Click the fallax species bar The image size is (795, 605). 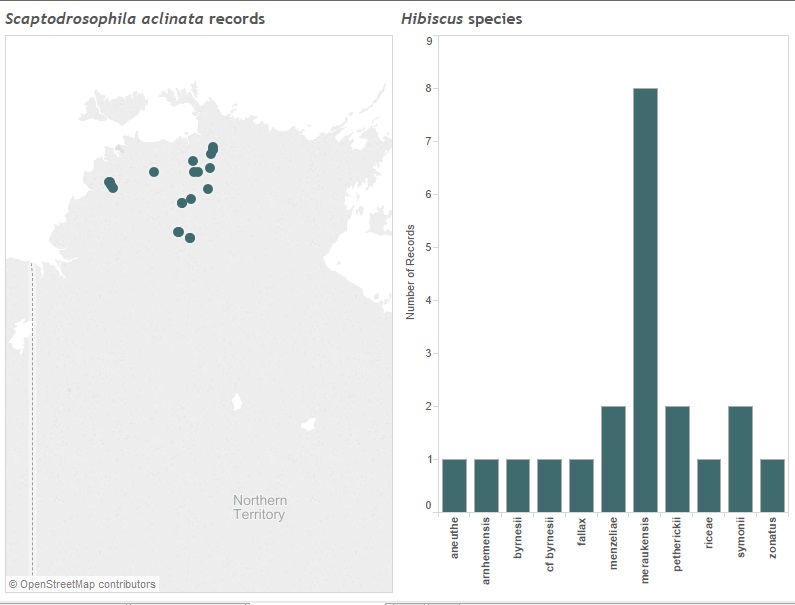coord(581,486)
